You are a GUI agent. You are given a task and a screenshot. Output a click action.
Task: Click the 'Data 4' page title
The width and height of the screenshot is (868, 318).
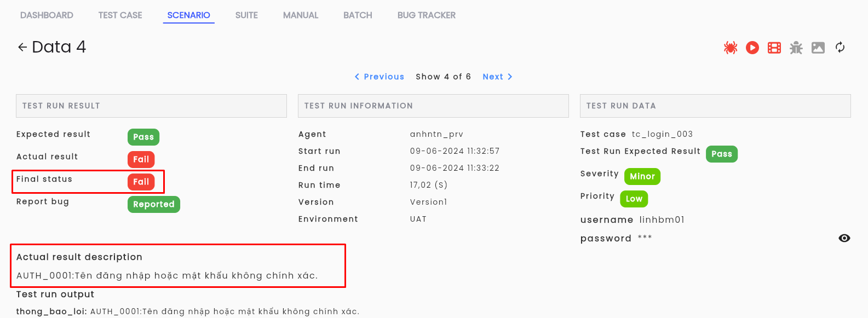point(59,47)
